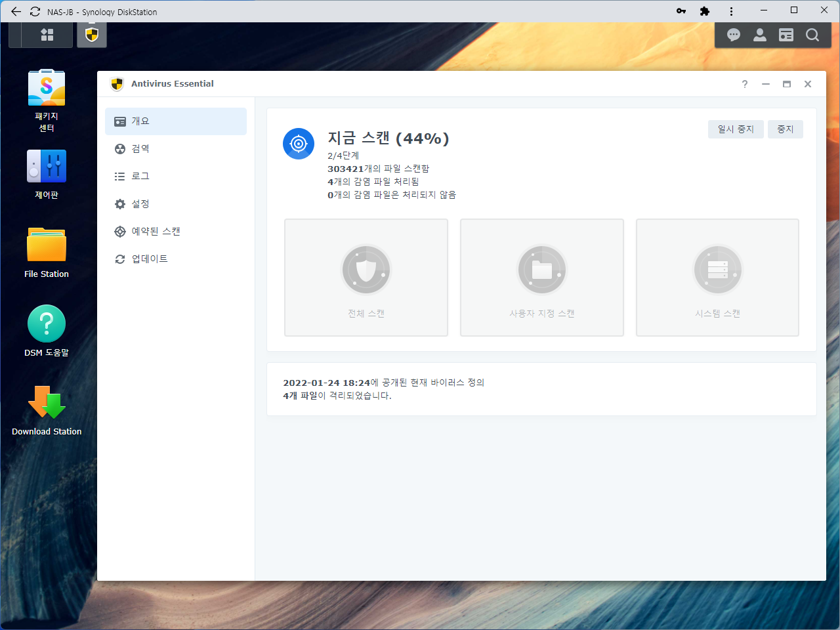Viewport: 840px width, 630px height.
Task: Click the 4개 파일이 격리되었습니다 text
Action: click(x=337, y=396)
